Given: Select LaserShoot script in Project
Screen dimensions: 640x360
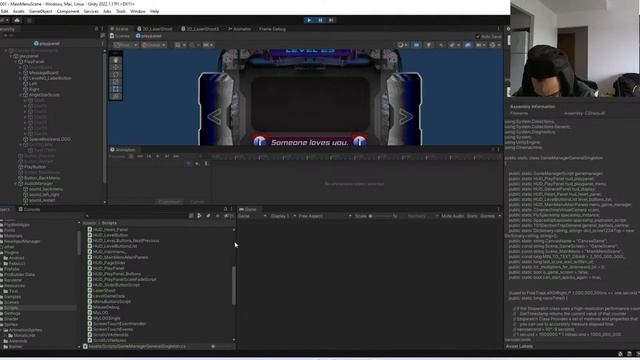Looking at the screenshot, I should [104, 291].
